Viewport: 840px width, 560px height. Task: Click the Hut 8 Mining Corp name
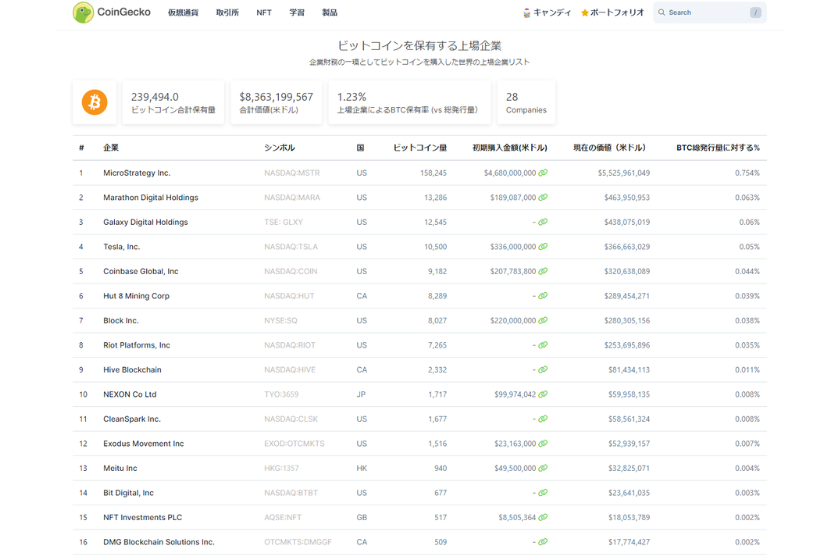[x=137, y=296]
